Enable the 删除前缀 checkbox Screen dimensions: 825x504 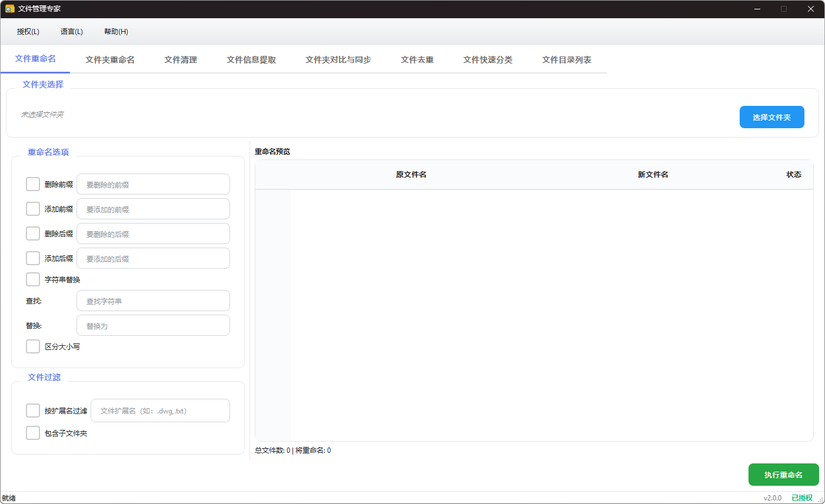32,183
